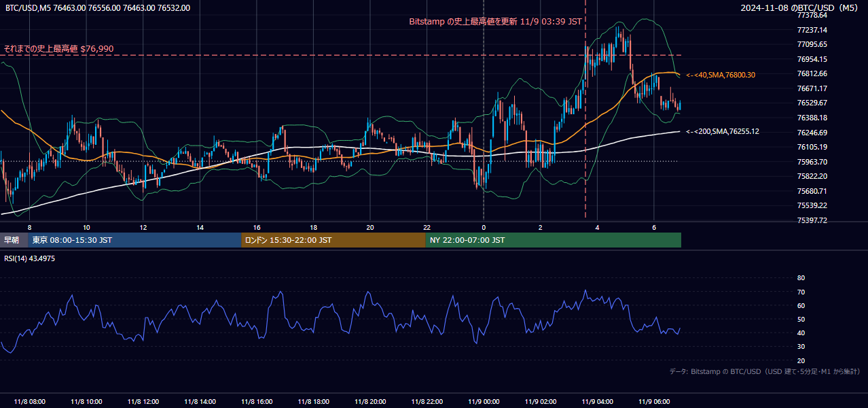Select the 76529.67 price axis value
The height and width of the screenshot is (408, 868).
[812, 103]
